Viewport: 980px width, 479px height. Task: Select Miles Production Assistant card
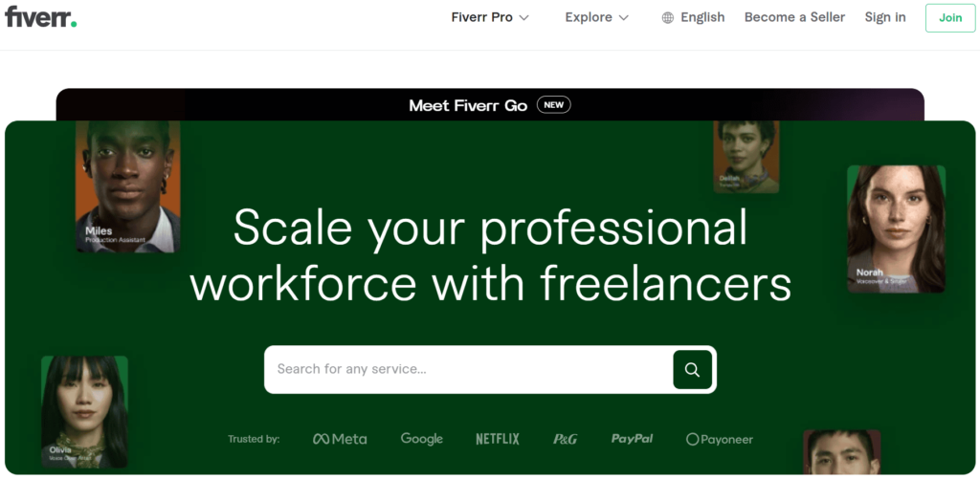click(128, 186)
